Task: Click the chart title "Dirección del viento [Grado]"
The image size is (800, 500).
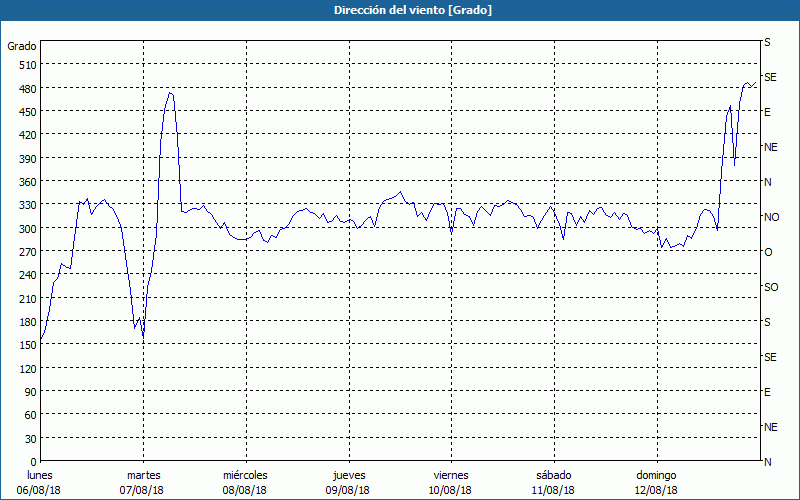Action: (413, 10)
